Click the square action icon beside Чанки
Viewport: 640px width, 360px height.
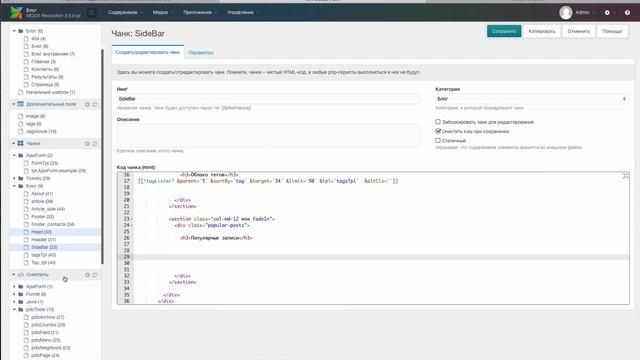(95, 144)
